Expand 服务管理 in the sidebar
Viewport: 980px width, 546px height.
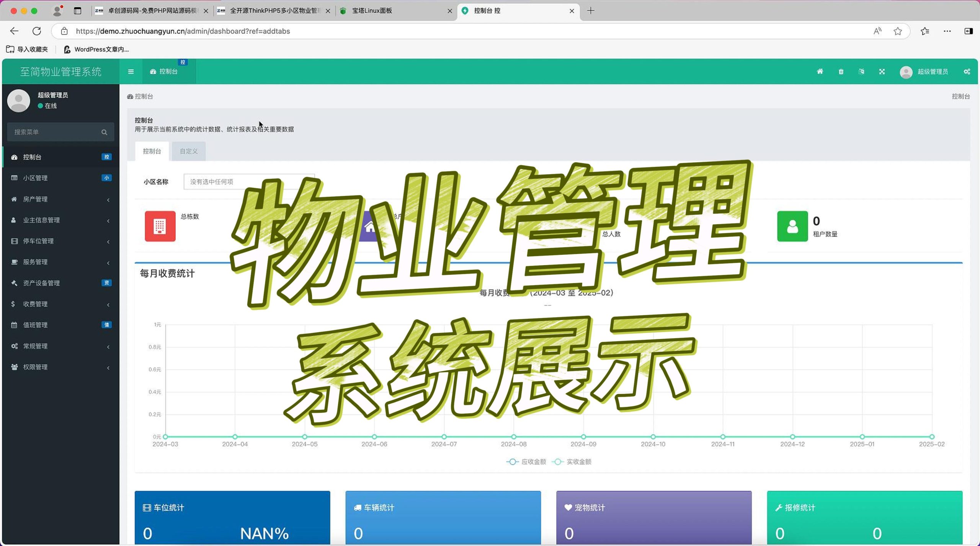(60, 262)
